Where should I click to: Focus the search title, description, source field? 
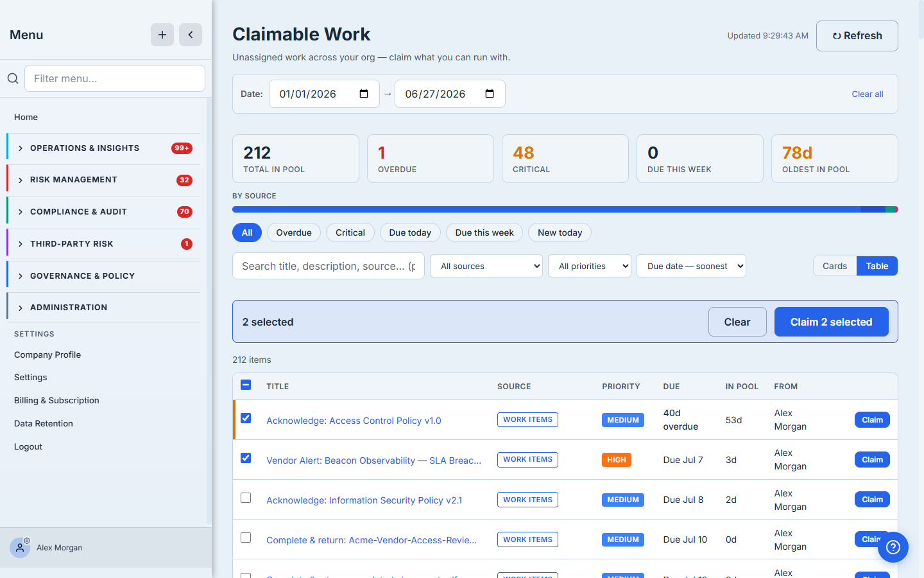pos(329,266)
